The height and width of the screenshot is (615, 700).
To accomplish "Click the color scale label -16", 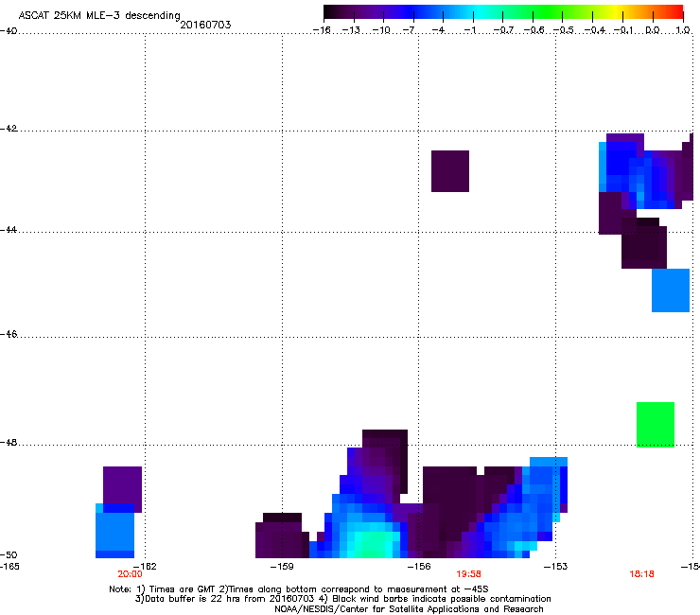I will pyautogui.click(x=321, y=30).
